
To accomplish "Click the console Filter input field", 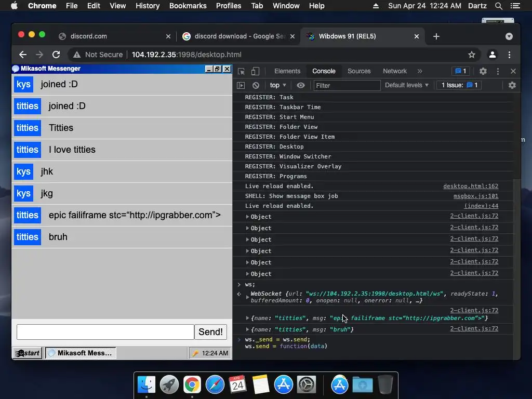I will click(x=347, y=86).
